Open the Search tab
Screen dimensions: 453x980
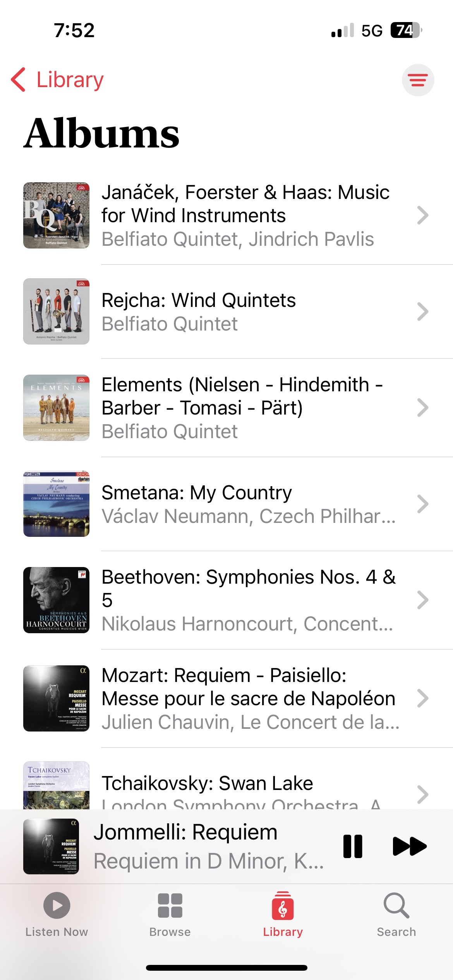point(396,914)
